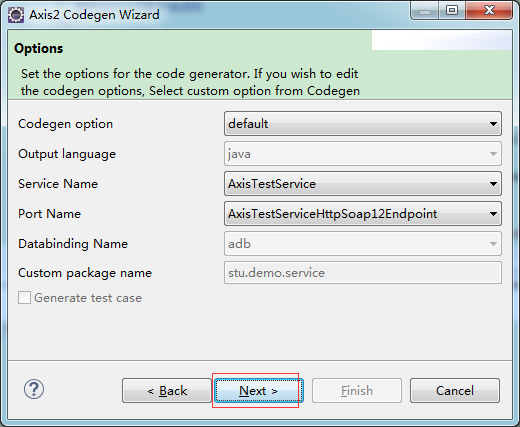Image resolution: width=520 pixels, height=427 pixels.
Task: Maximize the wizard window
Action: tap(452, 11)
